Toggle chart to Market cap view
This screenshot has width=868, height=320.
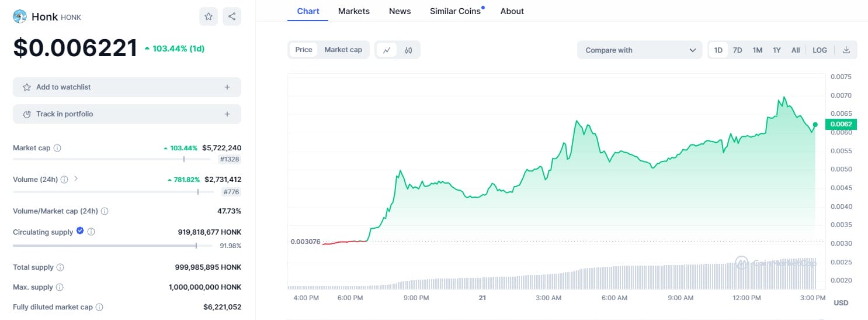click(x=343, y=50)
